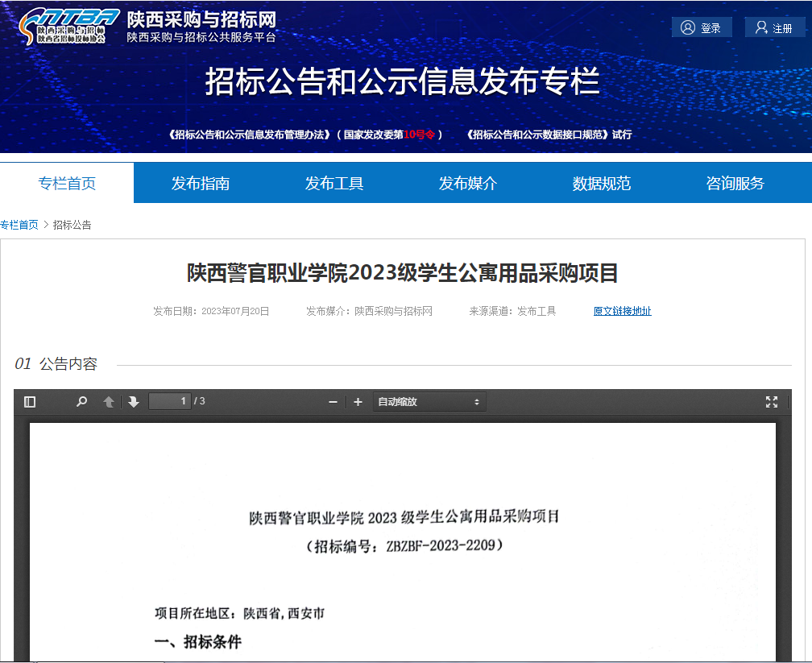Go to next PDF page arrow

[x=134, y=402]
